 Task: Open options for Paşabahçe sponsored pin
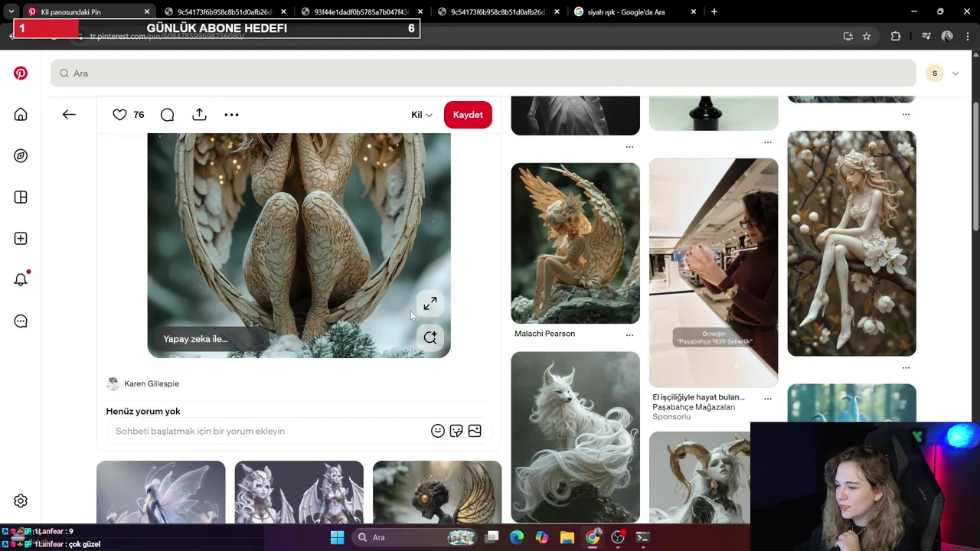pos(768,398)
